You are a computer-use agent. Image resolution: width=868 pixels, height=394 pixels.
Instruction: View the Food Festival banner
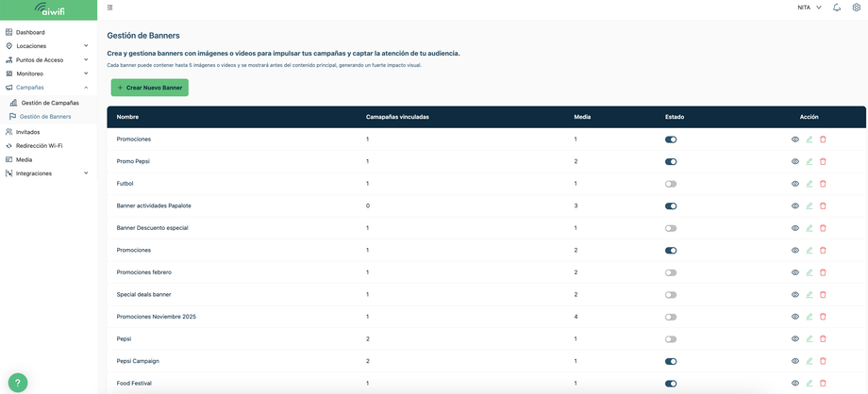[x=795, y=383]
